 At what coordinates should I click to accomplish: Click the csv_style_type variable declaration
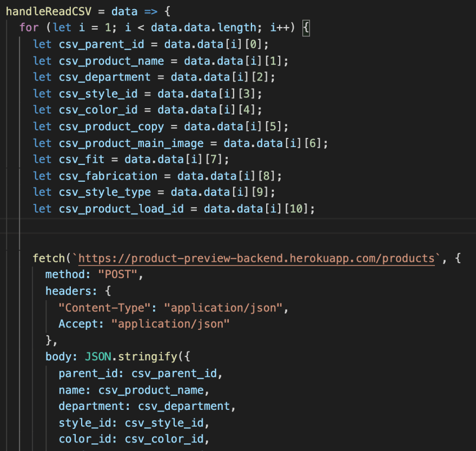pos(105,192)
